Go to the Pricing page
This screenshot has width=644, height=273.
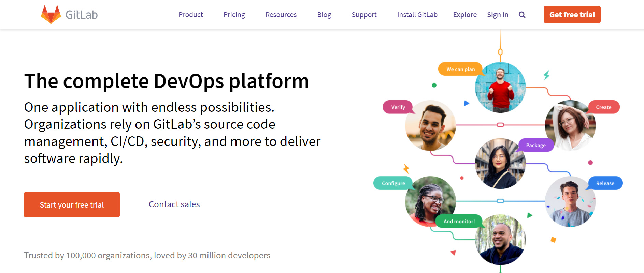[x=234, y=15]
